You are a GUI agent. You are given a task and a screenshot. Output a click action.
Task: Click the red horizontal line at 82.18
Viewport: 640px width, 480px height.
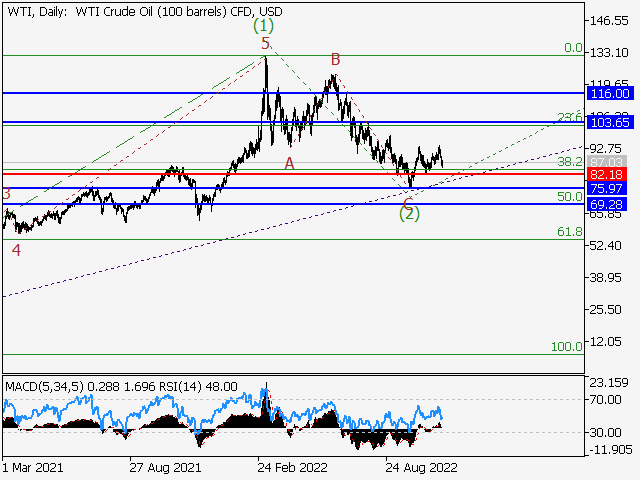294,174
